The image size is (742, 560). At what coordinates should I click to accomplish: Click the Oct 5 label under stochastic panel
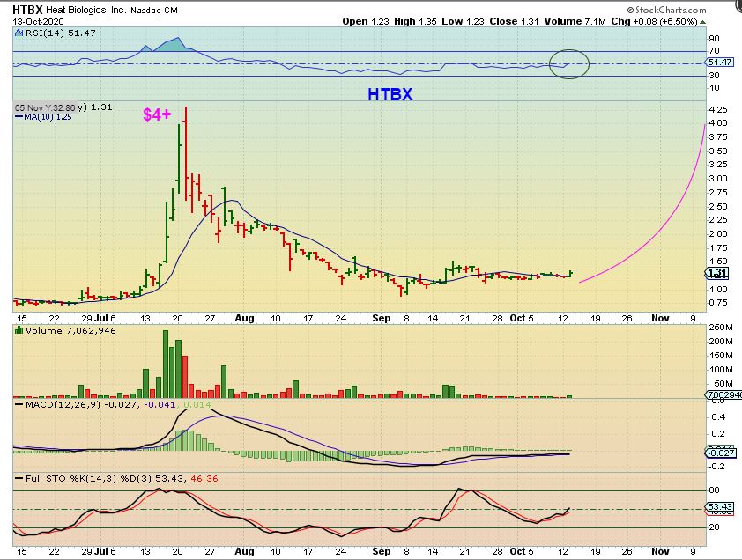pyautogui.click(x=522, y=551)
